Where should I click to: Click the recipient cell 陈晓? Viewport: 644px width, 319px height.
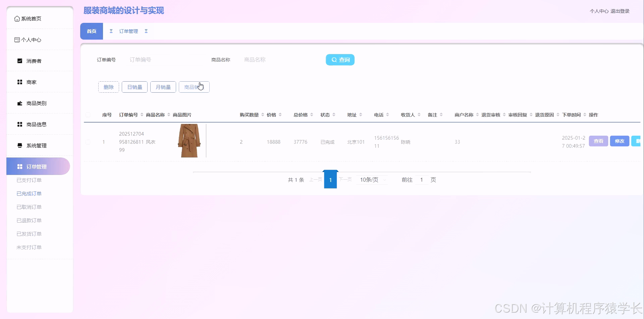coord(406,142)
